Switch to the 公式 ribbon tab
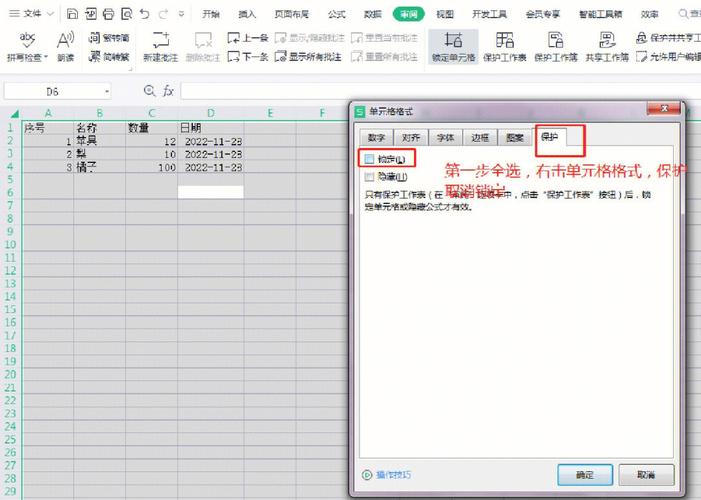The height and width of the screenshot is (500, 701). tap(336, 14)
